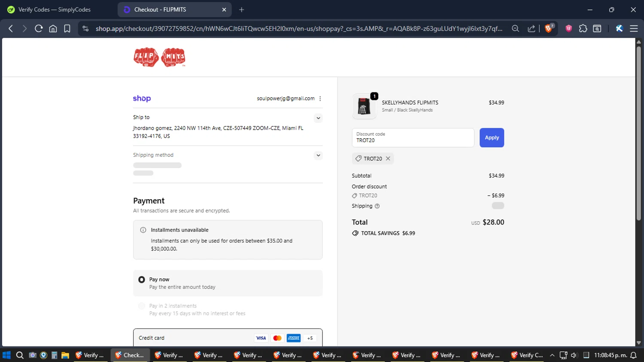Remove the TROT20 discount tag
Viewport: 644px width, 362px height.
pos(388,158)
